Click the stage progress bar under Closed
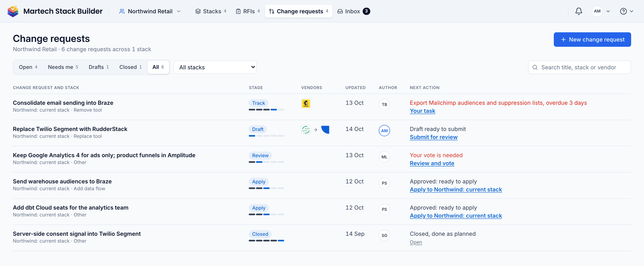Screen dimensions: 644x266 click(266, 241)
